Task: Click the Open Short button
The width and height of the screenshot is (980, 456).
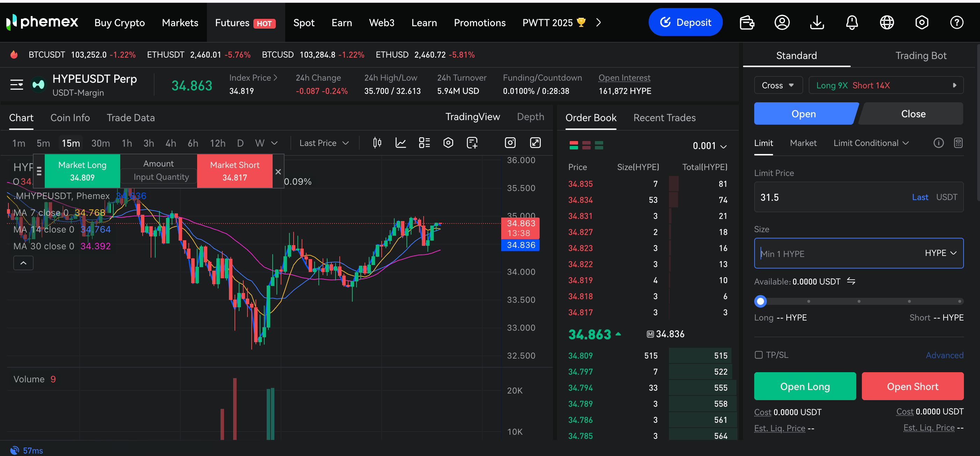Action: [x=912, y=387]
